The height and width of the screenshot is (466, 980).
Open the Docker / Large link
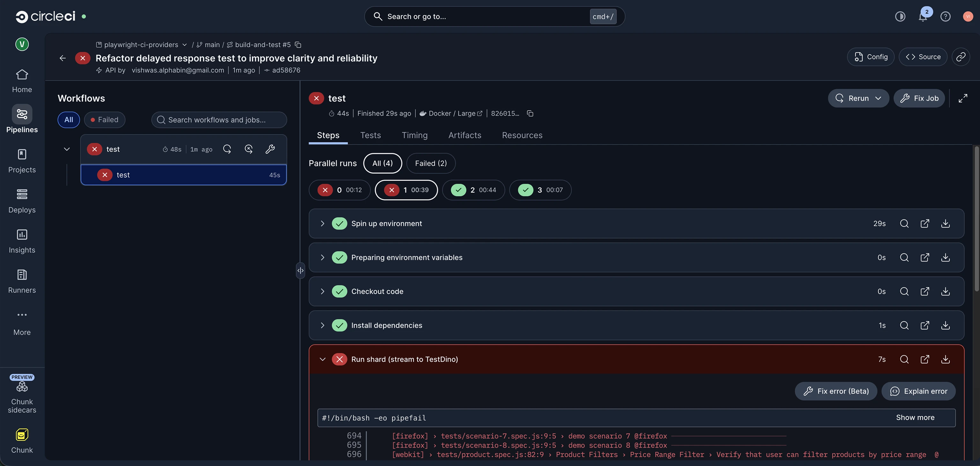451,113
